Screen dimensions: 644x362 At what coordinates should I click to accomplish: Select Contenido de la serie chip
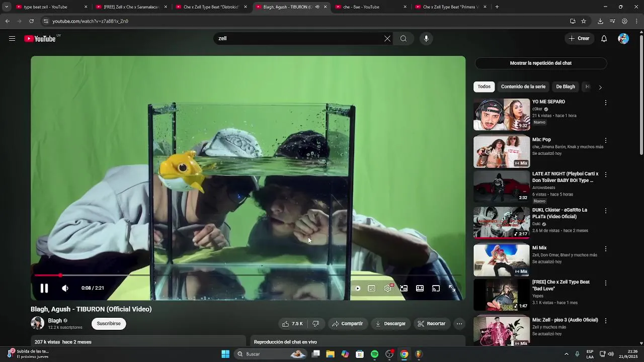[523, 87]
